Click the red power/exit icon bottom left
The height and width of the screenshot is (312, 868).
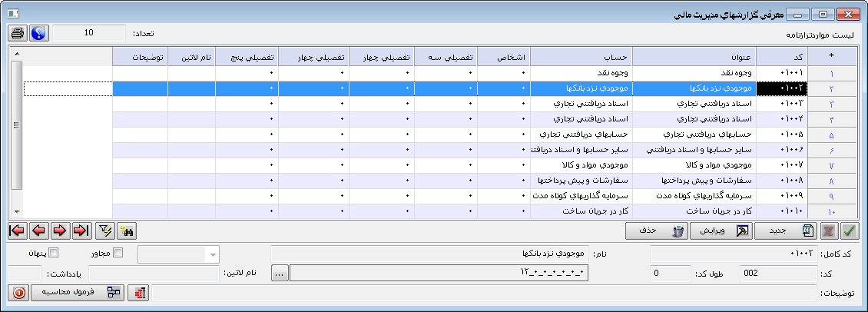click(19, 293)
